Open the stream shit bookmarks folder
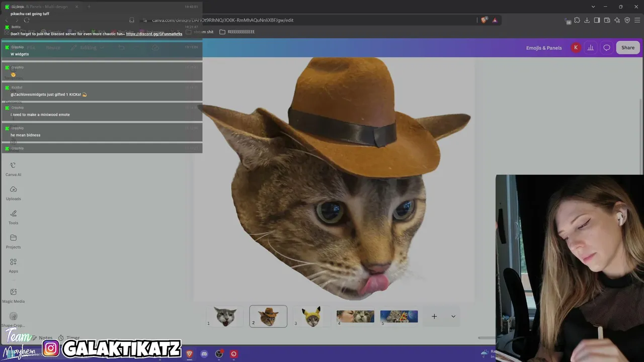The width and height of the screenshot is (644, 362). [x=200, y=32]
